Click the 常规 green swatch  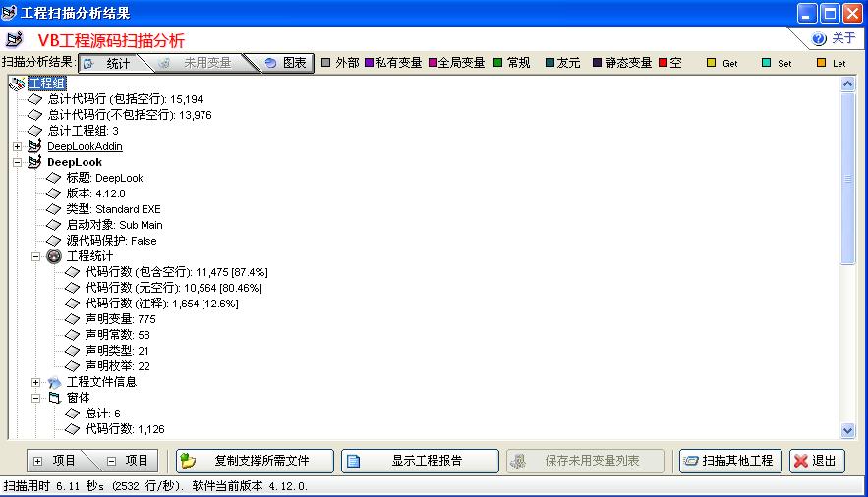pos(497,63)
